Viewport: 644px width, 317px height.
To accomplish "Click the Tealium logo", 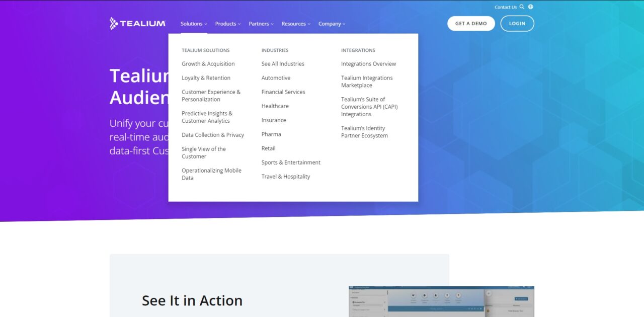I will coord(137,24).
